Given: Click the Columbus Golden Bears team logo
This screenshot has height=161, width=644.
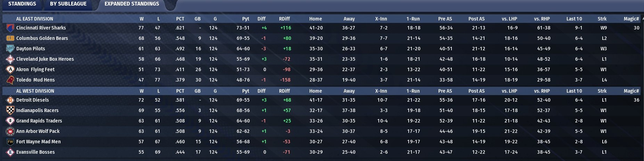Looking at the screenshot, I should (x=10, y=39).
